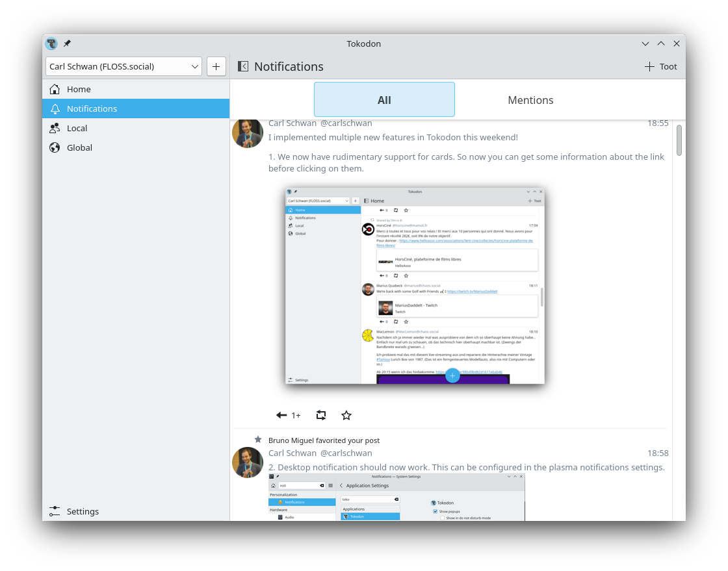Boost the first post with the repeat icon
The height and width of the screenshot is (571, 728).
321,415
